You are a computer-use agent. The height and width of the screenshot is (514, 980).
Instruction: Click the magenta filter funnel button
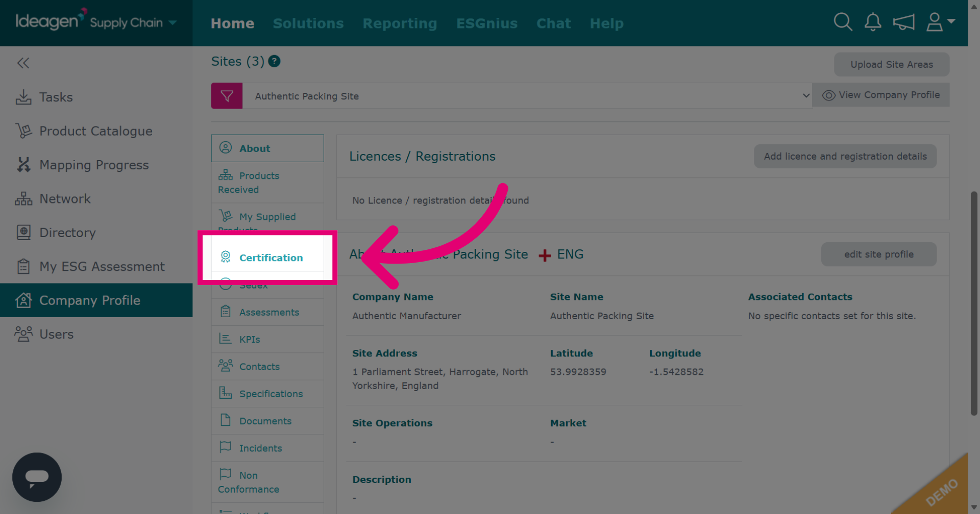click(x=227, y=96)
